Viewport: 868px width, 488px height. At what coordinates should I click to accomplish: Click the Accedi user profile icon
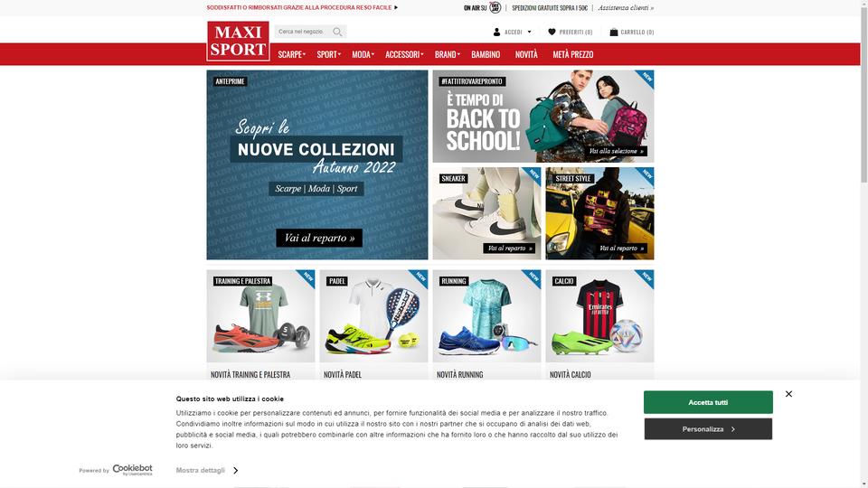(496, 33)
